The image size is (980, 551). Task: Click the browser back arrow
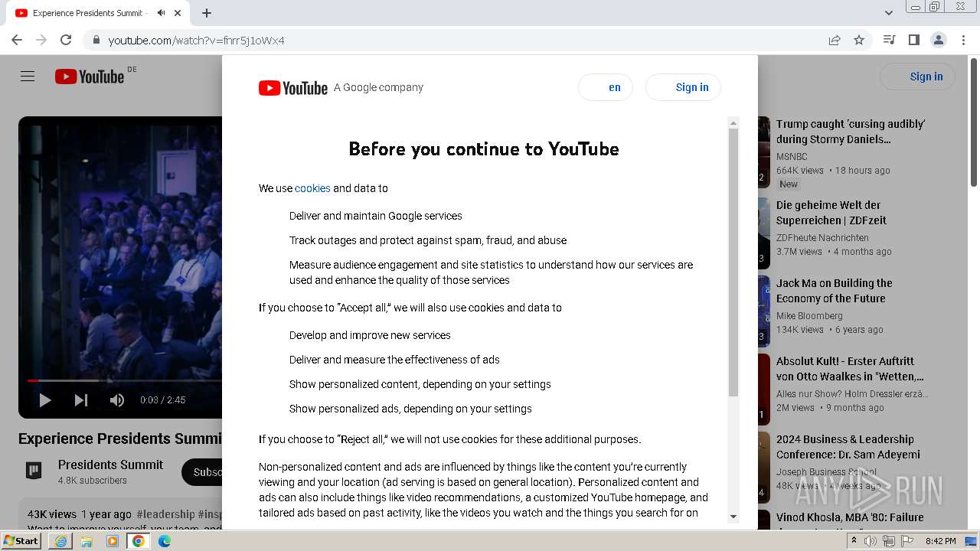(x=17, y=40)
